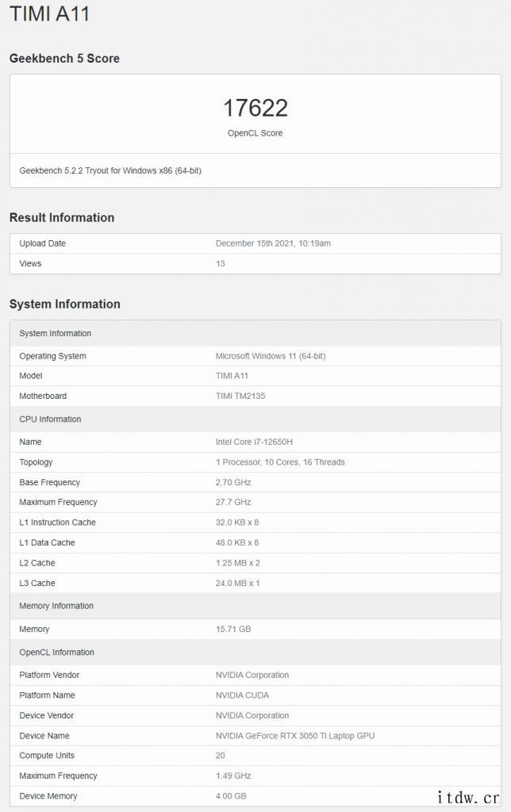Select the 4.00 GB device memory value

[x=231, y=796]
